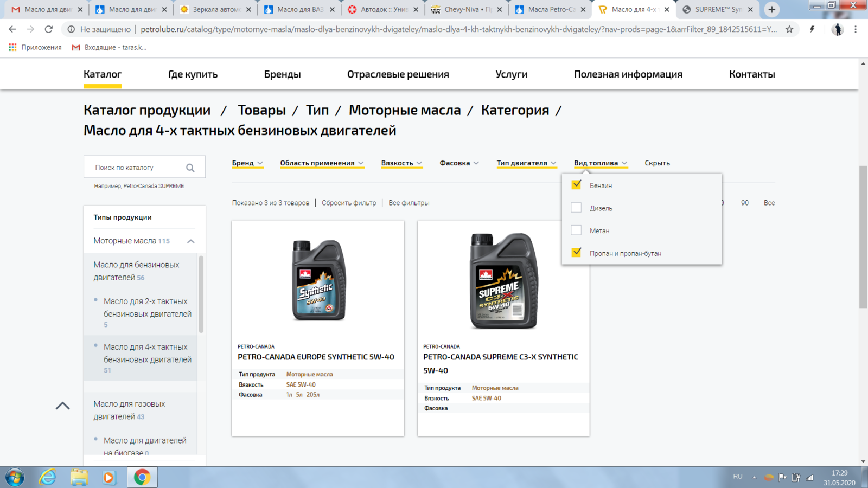
Task: Uncheck the Бензин fuel checkbox
Action: [x=576, y=185]
